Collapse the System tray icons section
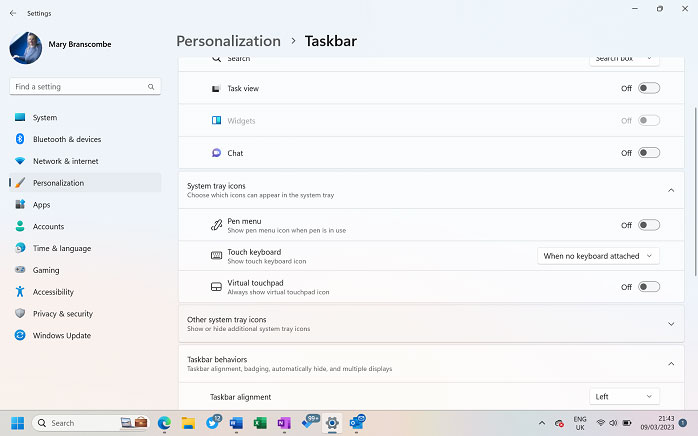 (x=671, y=190)
